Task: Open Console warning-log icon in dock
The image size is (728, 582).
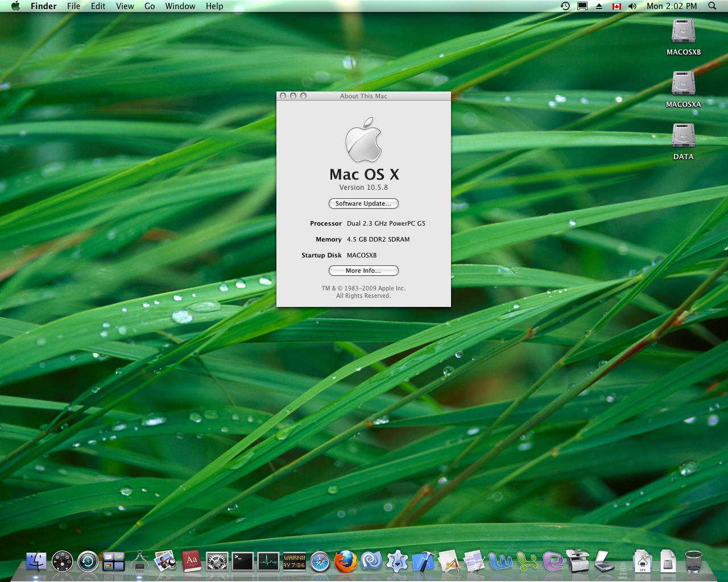Action: (x=294, y=562)
